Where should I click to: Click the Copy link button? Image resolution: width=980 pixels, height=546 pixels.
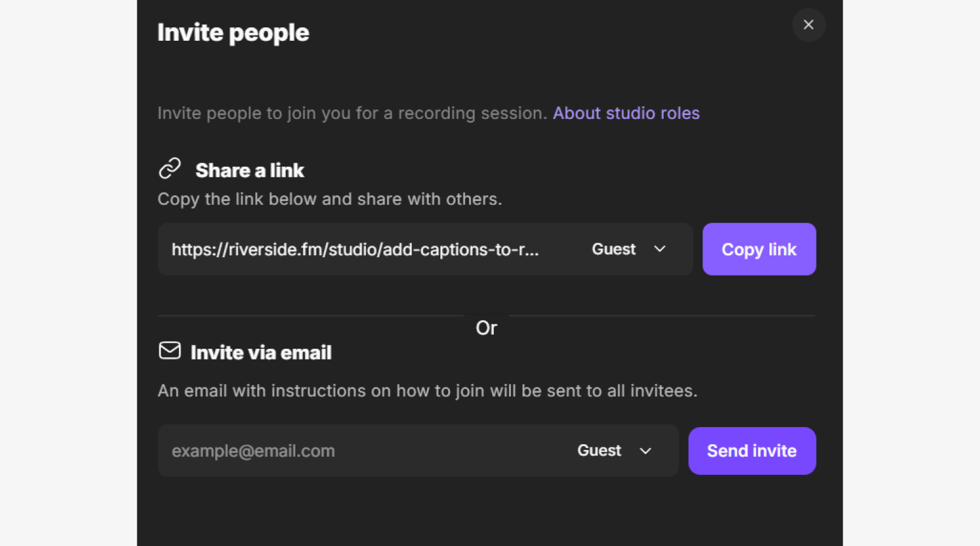(759, 249)
